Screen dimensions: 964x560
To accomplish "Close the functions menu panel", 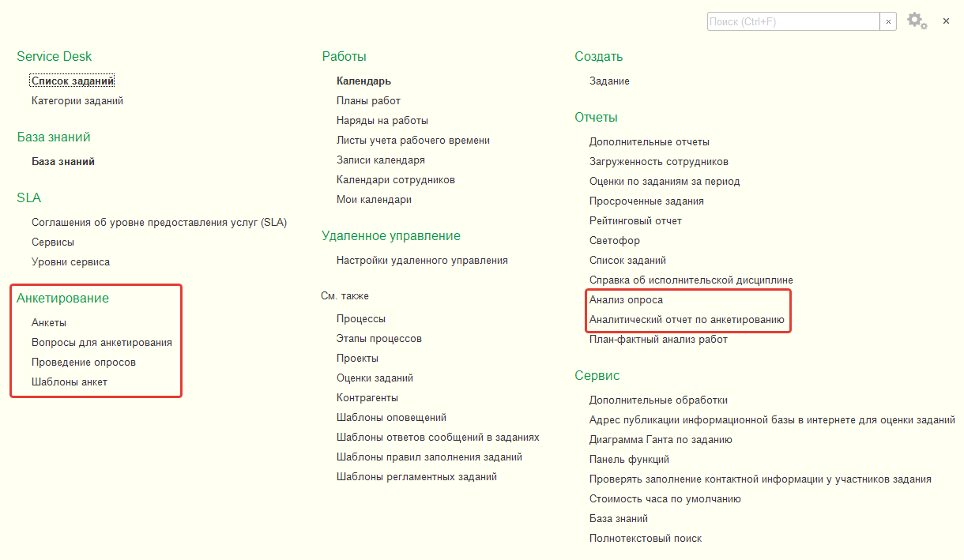I will [946, 21].
